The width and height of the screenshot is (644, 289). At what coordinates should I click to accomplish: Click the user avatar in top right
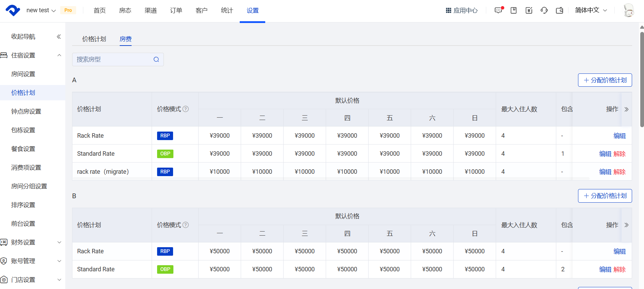(628, 11)
